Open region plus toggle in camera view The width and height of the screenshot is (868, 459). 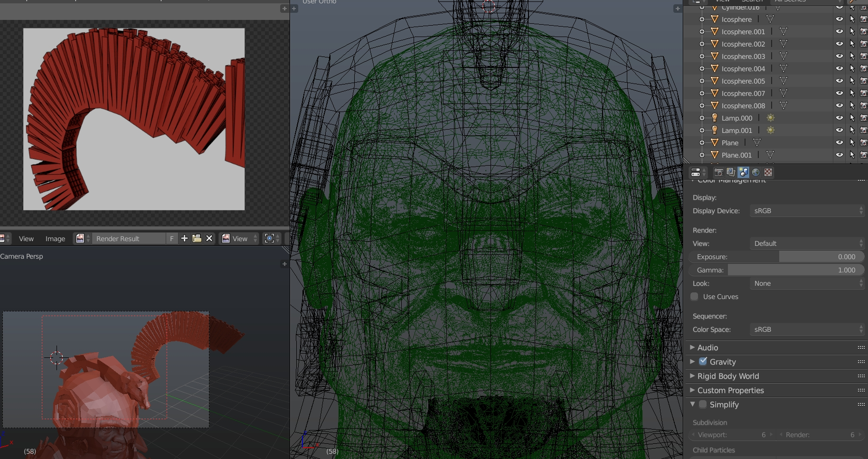pos(284,264)
